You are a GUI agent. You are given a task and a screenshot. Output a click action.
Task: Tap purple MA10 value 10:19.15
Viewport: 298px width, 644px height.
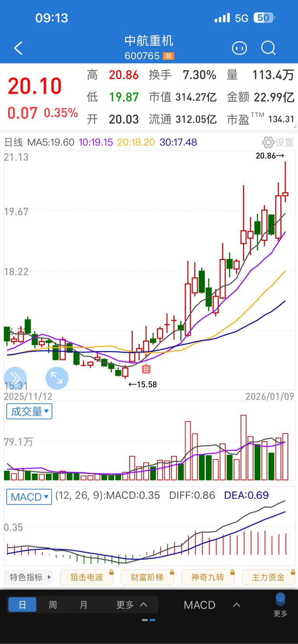click(x=96, y=142)
